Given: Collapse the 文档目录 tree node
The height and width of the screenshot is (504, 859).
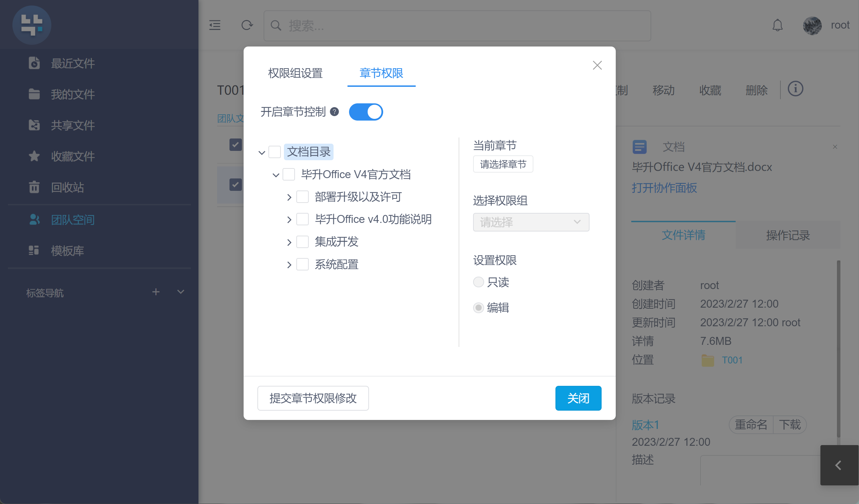Looking at the screenshot, I should pyautogui.click(x=262, y=152).
